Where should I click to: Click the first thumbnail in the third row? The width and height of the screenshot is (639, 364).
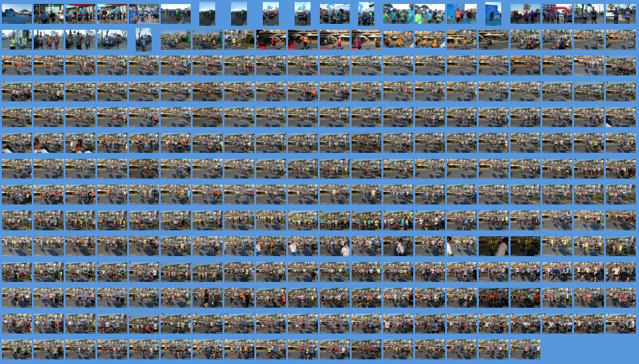point(17,66)
